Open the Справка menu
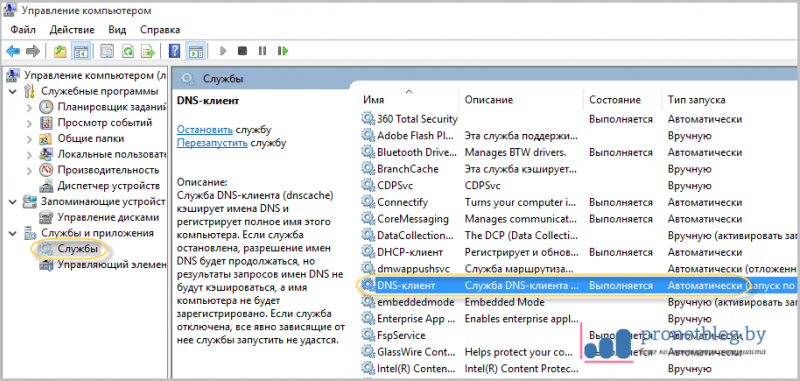 [x=160, y=30]
